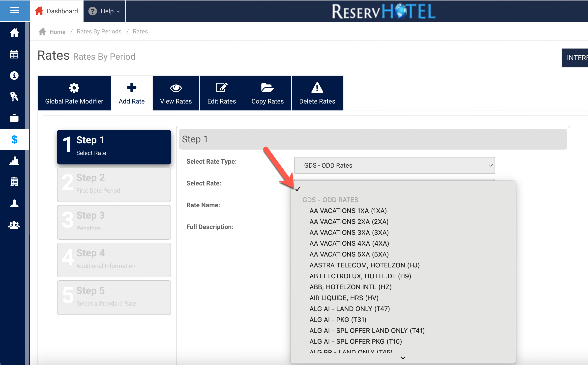This screenshot has height=365, width=588.
Task: Click the Rates By Periods breadcrumb link
Action: click(x=99, y=31)
